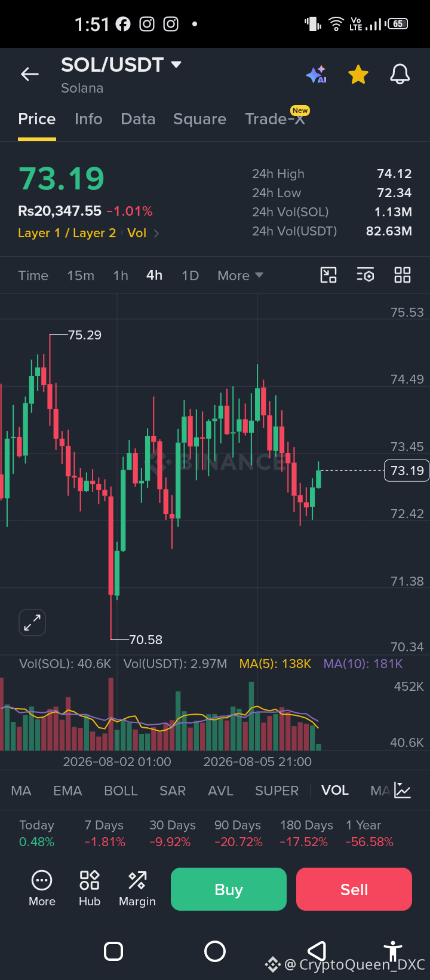
Task: Open the indicator chart settings icon
Action: tap(403, 791)
